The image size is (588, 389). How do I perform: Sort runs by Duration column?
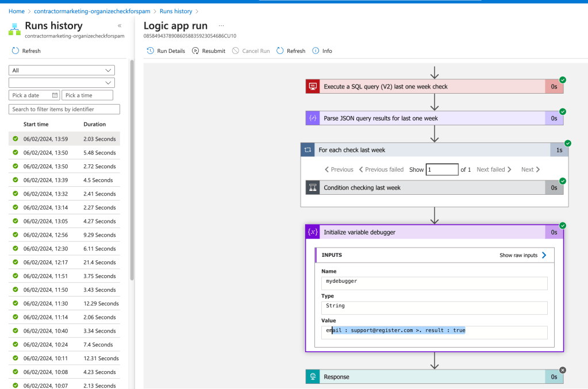[94, 125]
